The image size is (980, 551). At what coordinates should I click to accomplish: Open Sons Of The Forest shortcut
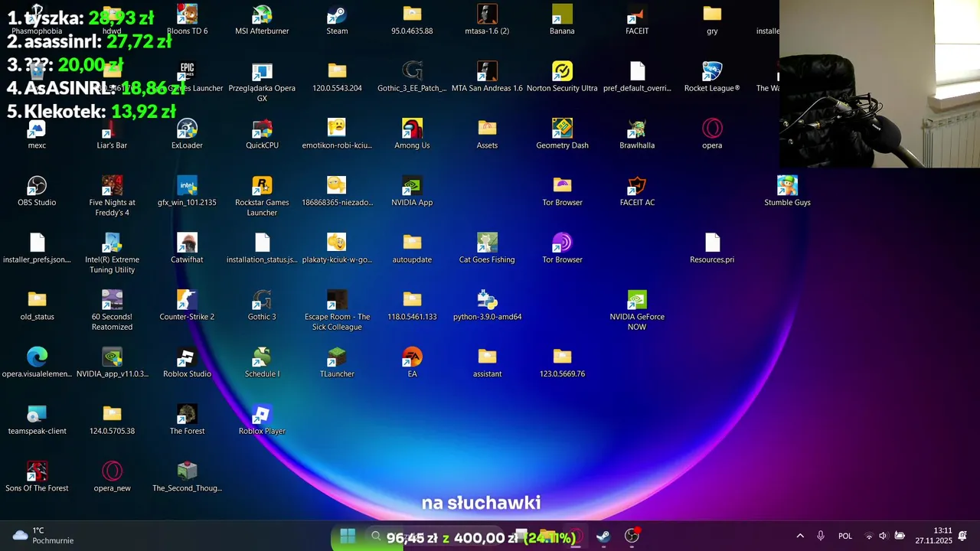(37, 477)
